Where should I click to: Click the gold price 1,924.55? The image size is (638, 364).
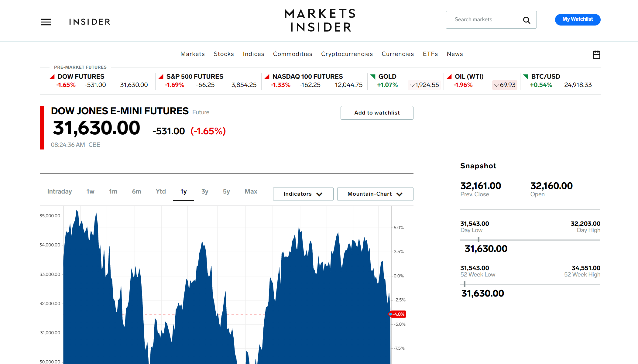coord(424,85)
